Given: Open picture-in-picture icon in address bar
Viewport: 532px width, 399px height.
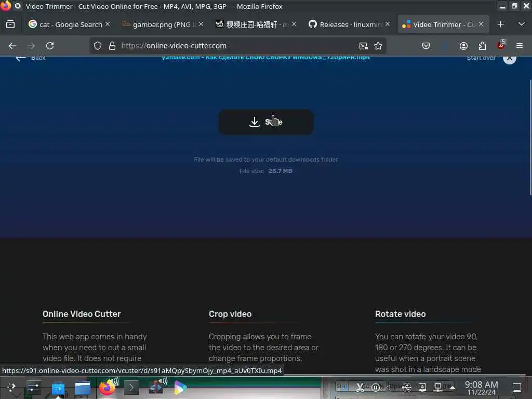Looking at the screenshot, I should pyautogui.click(x=363, y=46).
